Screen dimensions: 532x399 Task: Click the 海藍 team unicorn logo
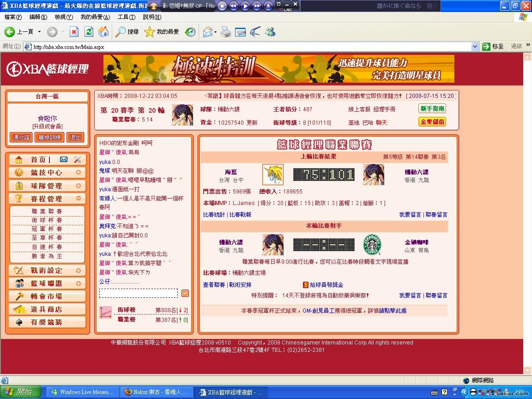(273, 175)
